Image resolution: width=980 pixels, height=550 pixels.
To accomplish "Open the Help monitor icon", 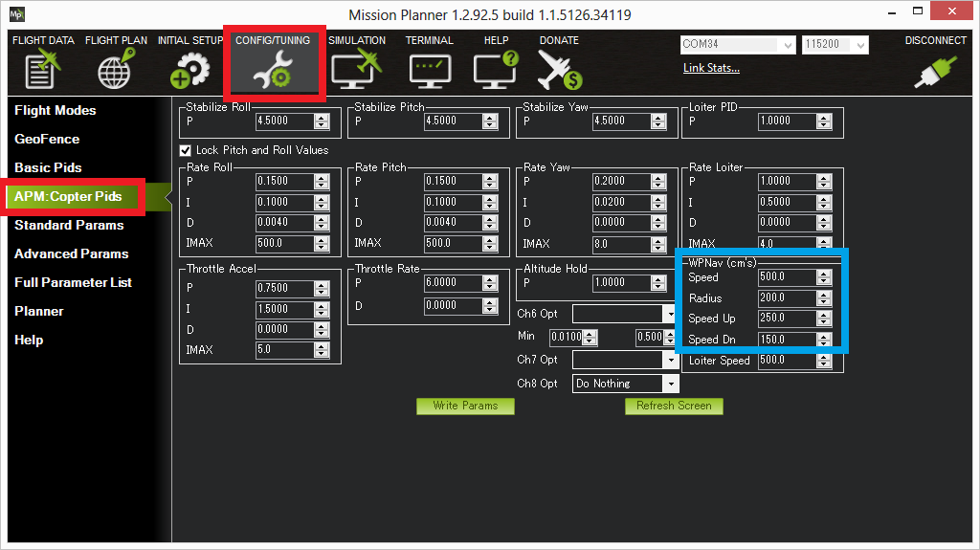I will pyautogui.click(x=495, y=70).
